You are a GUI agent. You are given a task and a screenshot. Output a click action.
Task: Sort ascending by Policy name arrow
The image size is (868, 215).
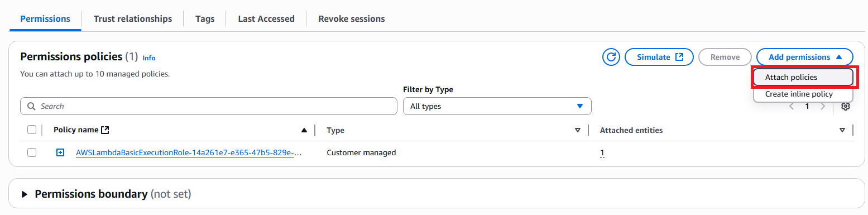click(x=304, y=130)
